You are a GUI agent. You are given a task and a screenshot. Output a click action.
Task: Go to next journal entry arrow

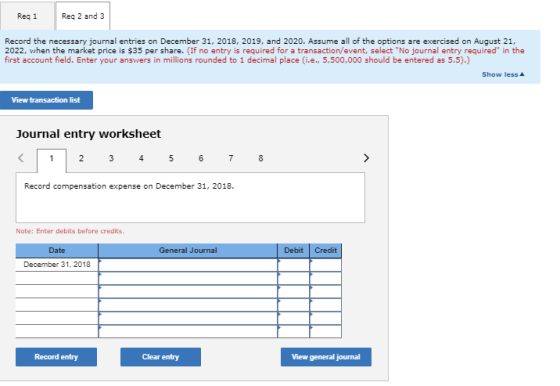366,158
